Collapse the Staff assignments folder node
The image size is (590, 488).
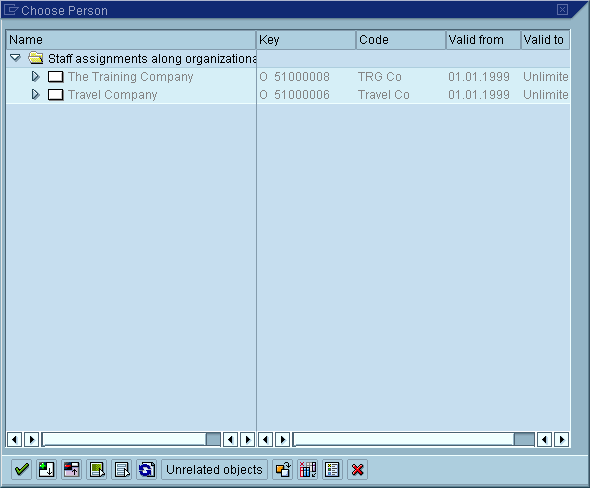point(15,58)
